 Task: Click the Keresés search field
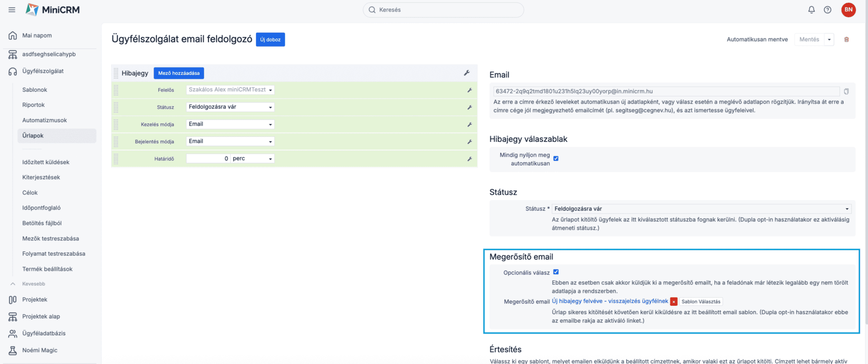(443, 9)
